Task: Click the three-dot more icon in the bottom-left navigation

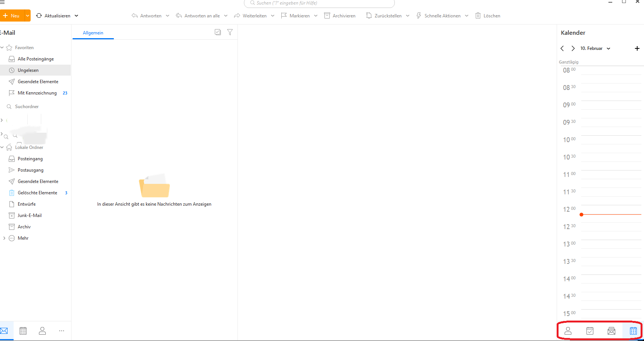Action: 62,331
